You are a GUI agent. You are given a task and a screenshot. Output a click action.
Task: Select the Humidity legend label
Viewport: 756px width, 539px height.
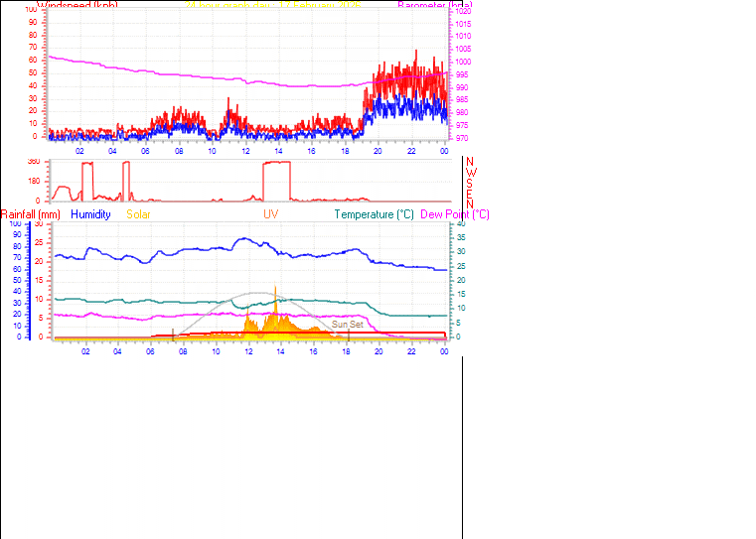click(90, 214)
